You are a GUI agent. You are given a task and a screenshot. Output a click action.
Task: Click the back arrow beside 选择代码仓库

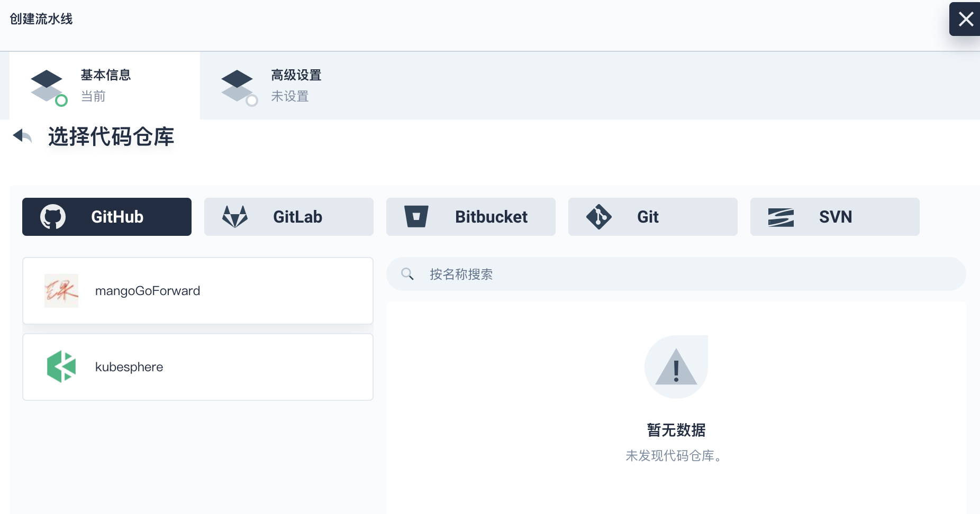point(21,136)
